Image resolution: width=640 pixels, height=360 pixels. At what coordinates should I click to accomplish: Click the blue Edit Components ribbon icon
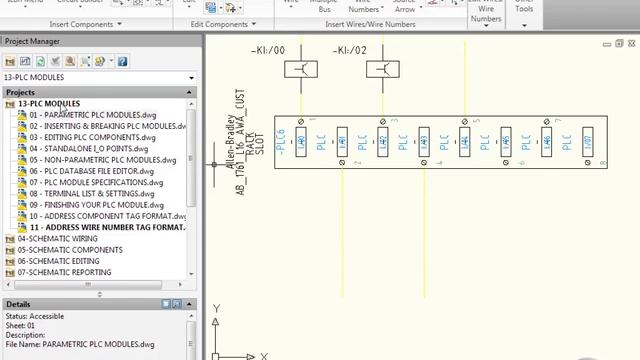(211, 7)
